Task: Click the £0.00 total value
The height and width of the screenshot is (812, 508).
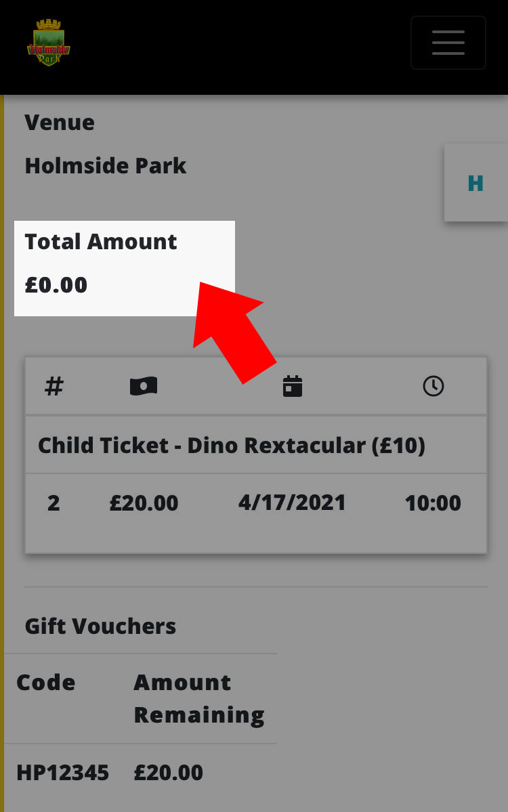Action: (x=56, y=285)
